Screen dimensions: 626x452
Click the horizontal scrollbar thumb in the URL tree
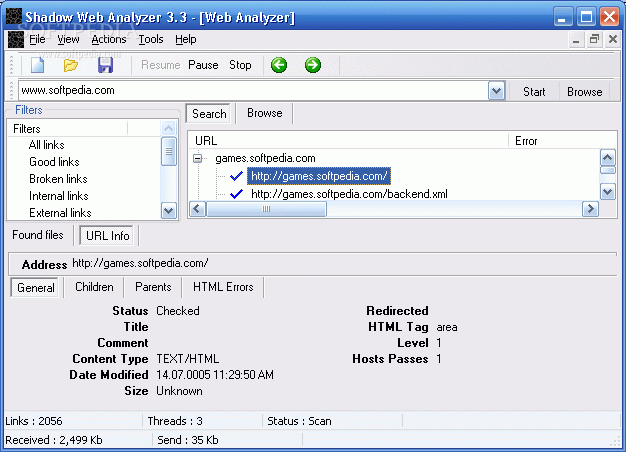266,209
